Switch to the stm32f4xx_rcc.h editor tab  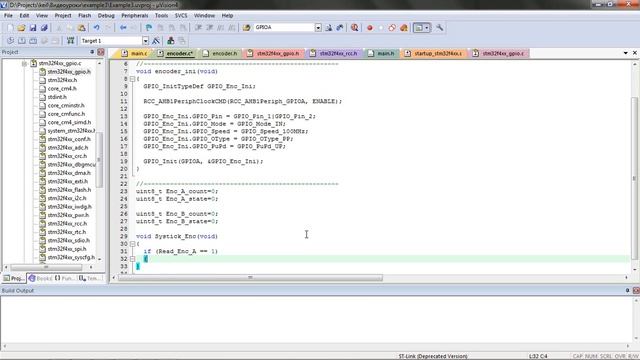point(334,53)
